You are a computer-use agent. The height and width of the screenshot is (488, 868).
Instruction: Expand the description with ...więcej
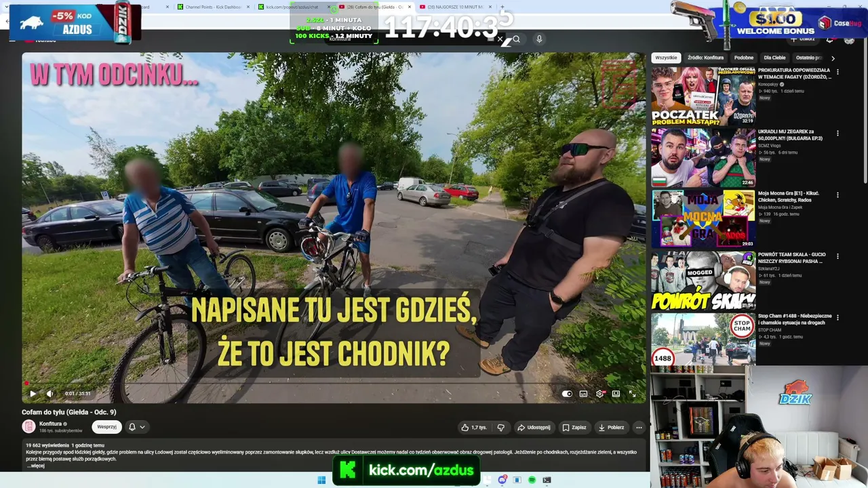[x=35, y=466]
